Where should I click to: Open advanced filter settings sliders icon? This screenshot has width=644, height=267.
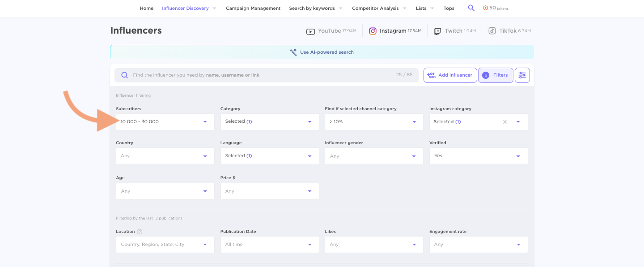(x=522, y=75)
